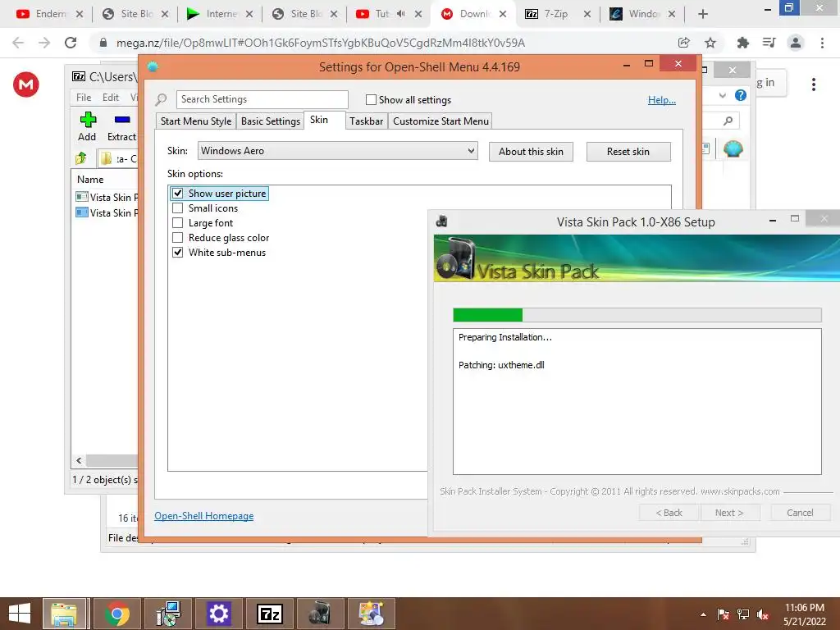Expand the Explorer ribbon chevron
Image resolution: width=840 pixels, height=630 pixels.
(722, 95)
